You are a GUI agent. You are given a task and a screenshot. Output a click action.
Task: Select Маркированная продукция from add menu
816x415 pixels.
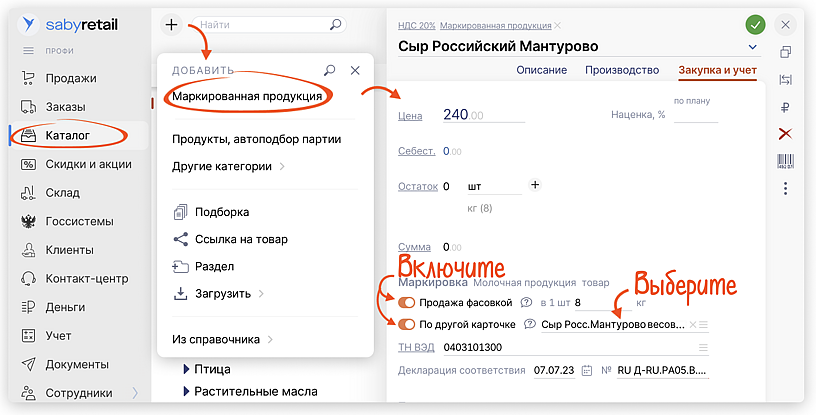tap(247, 97)
